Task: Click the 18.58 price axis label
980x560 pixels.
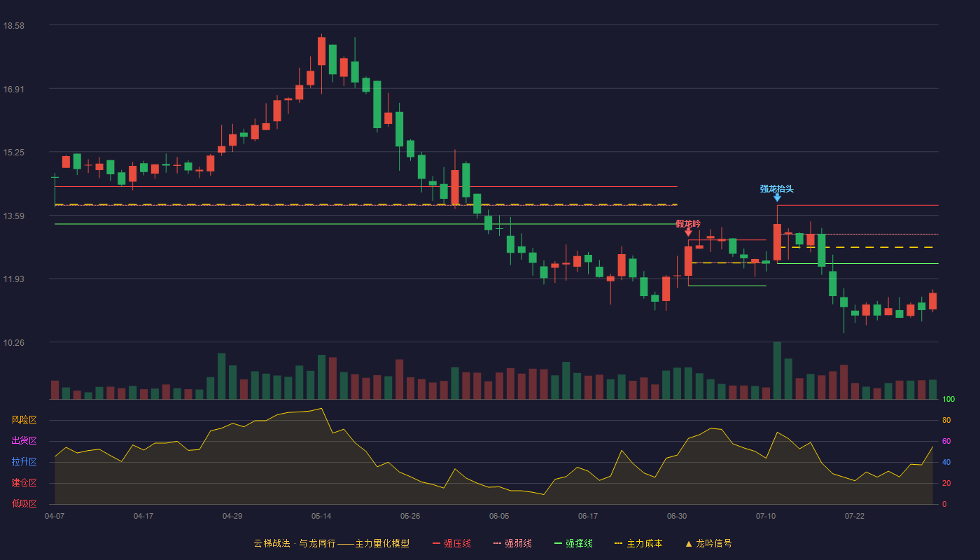Action: (14, 26)
